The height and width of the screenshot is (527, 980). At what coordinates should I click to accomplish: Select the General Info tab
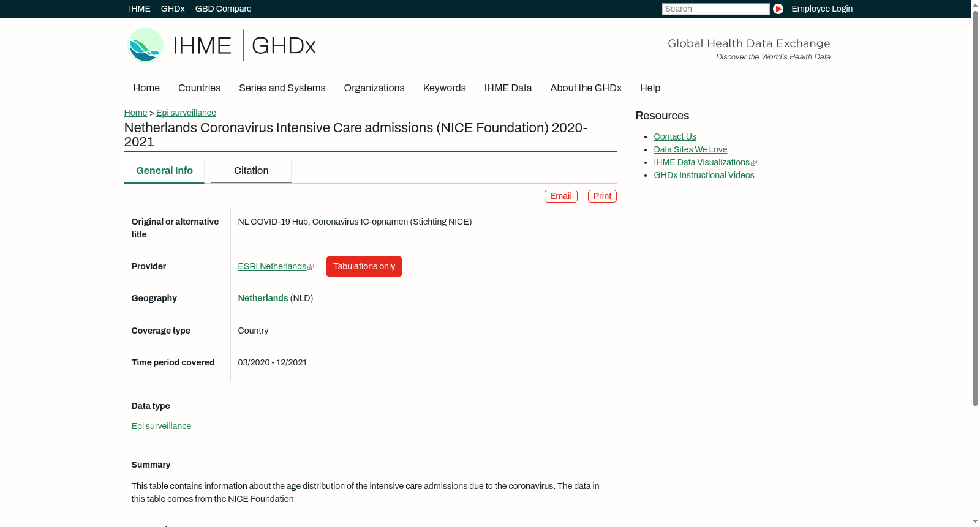(164, 171)
